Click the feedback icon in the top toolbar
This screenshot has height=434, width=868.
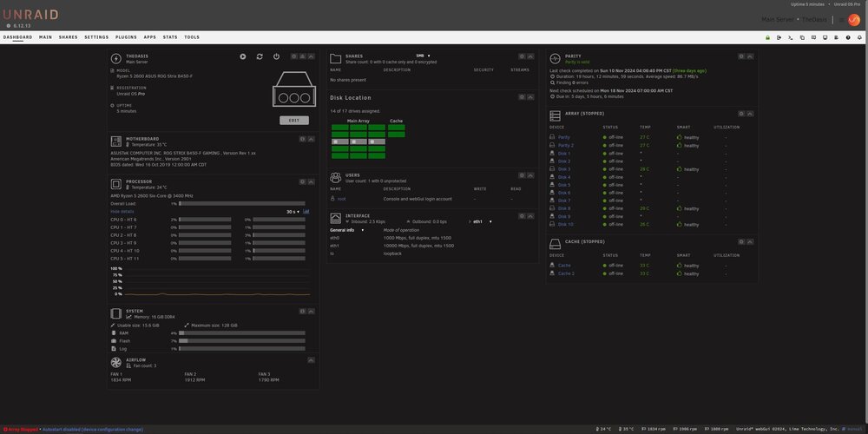click(x=814, y=37)
